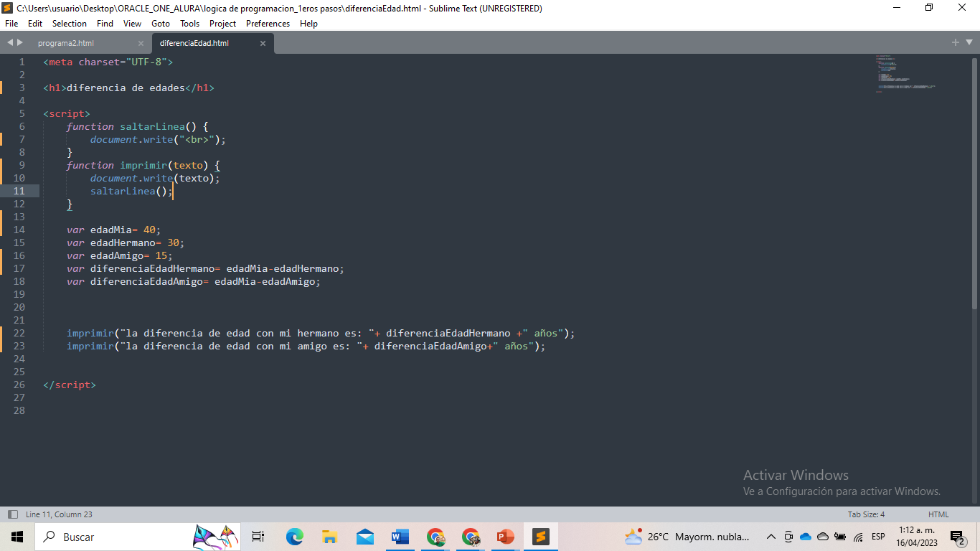Open the Preferences menu

pos(268,24)
